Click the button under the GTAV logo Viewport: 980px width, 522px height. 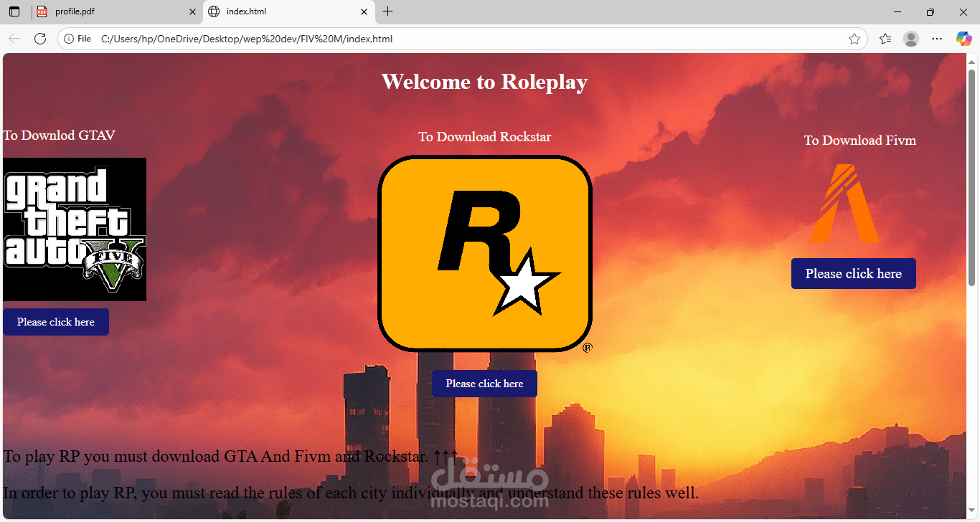(x=56, y=322)
